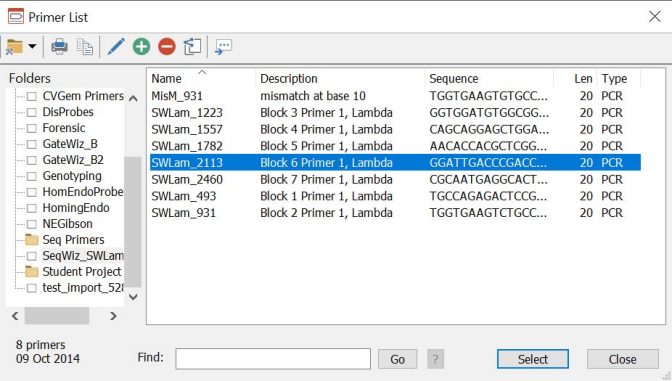Viewport: 672px width, 381px height.
Task: Click the Go button
Action: click(397, 359)
